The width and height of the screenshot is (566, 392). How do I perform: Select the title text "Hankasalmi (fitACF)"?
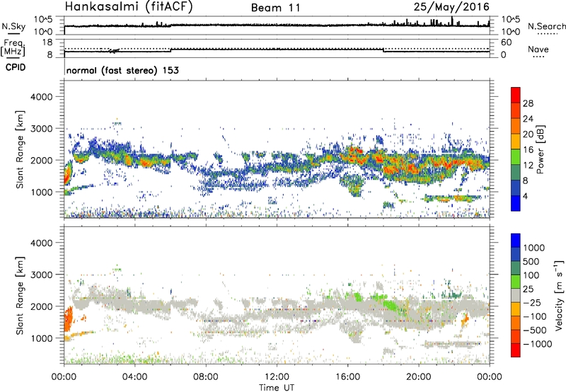pos(129,6)
